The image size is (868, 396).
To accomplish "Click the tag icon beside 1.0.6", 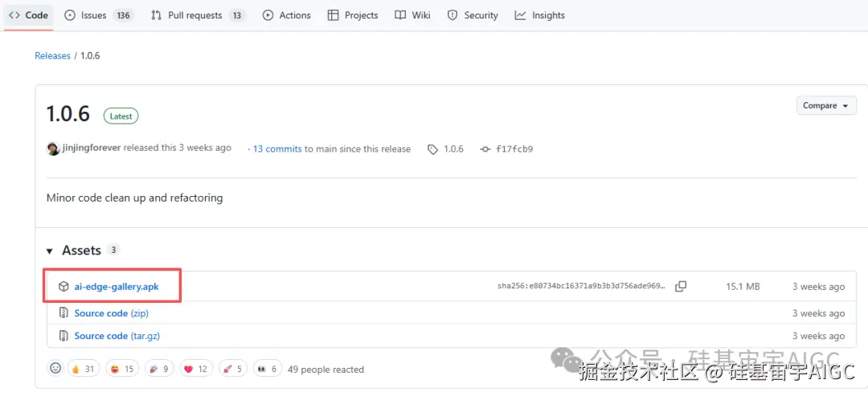I will pyautogui.click(x=433, y=149).
